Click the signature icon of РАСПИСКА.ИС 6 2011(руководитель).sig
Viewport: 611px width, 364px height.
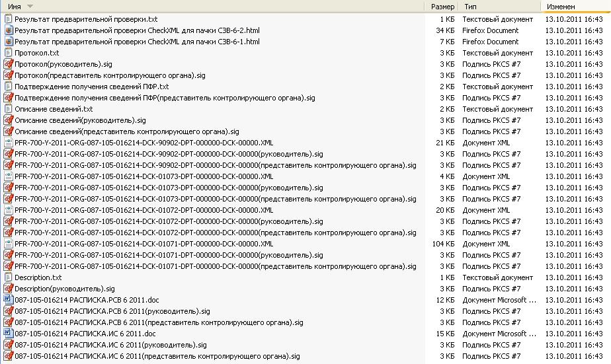(x=8, y=346)
